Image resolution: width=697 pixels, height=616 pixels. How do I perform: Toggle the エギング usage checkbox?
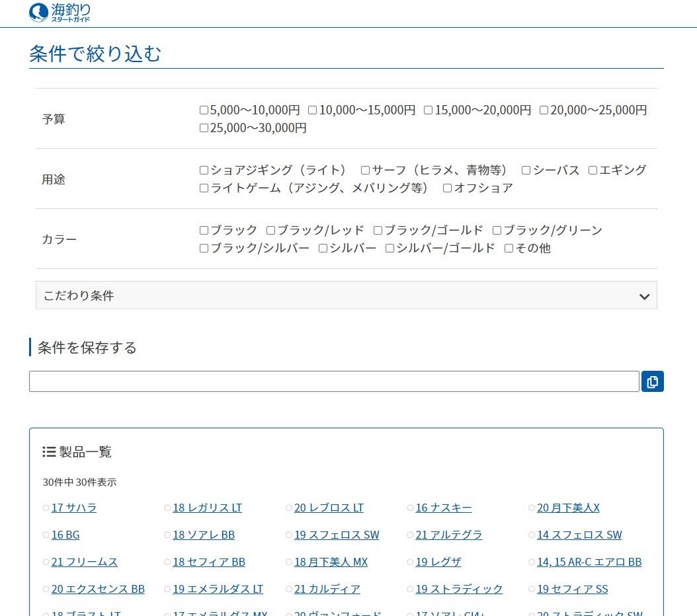593,170
